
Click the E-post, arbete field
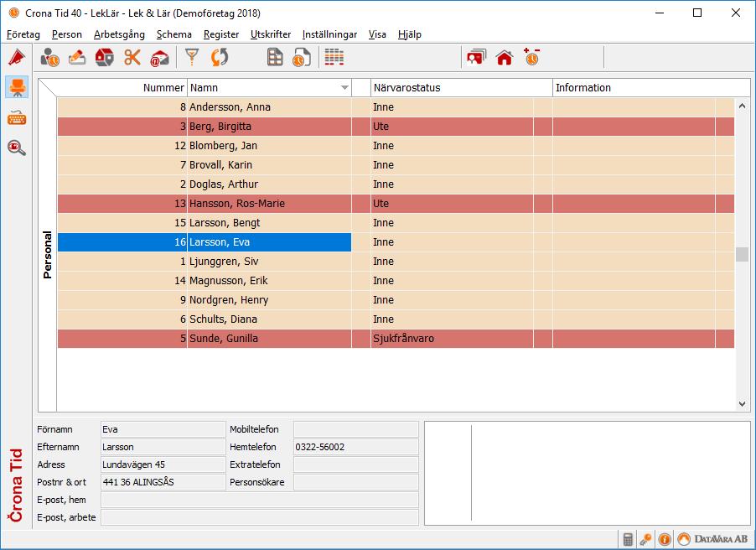tap(259, 517)
